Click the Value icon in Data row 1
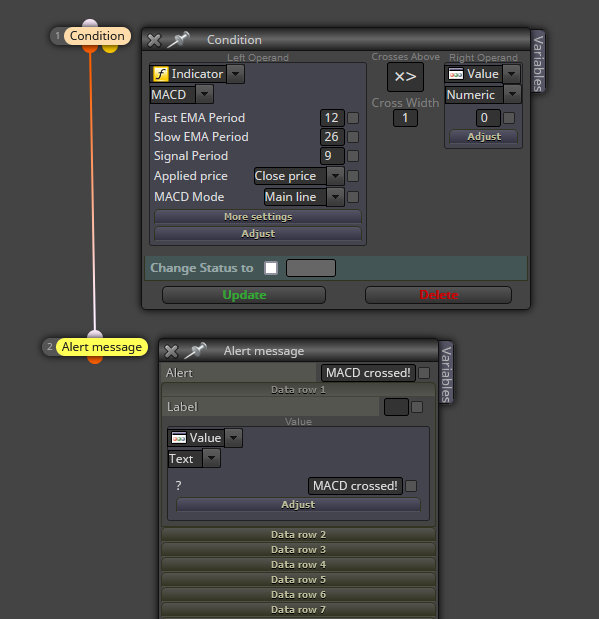The height and width of the screenshot is (619, 599). click(178, 438)
